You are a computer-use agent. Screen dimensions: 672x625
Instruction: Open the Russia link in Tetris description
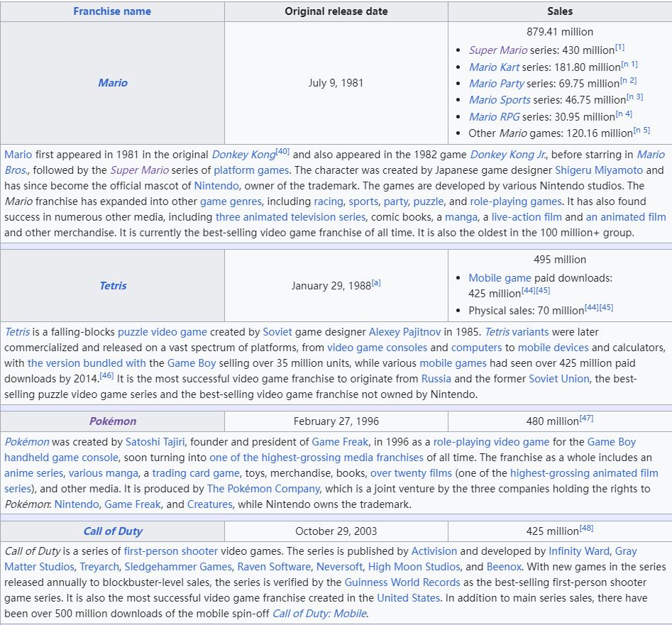pyautogui.click(x=436, y=379)
